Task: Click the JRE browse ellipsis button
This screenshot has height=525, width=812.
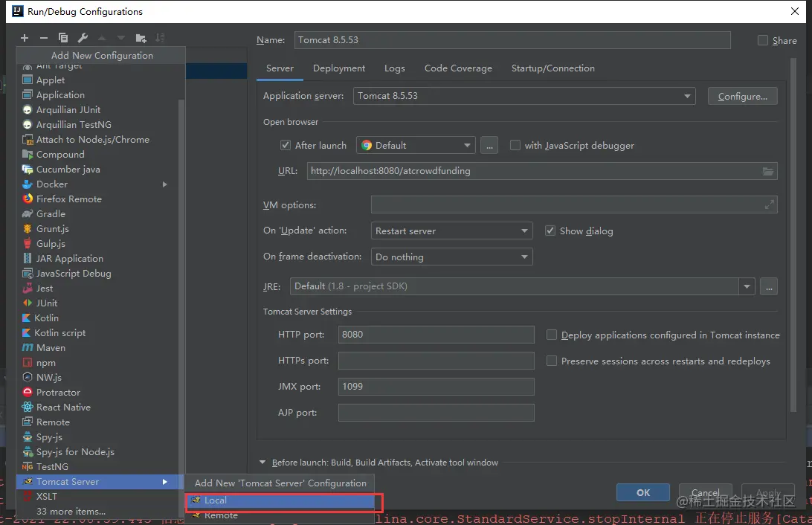Action: click(769, 286)
